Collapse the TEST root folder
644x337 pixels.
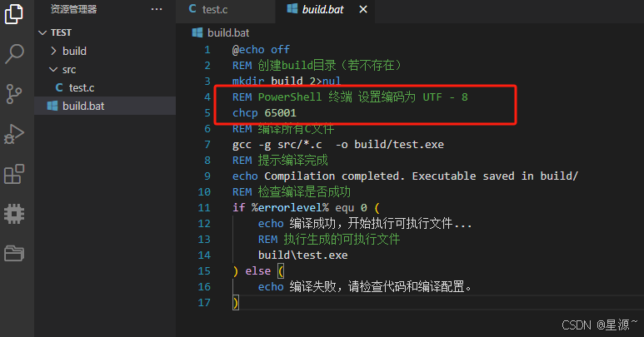point(42,32)
